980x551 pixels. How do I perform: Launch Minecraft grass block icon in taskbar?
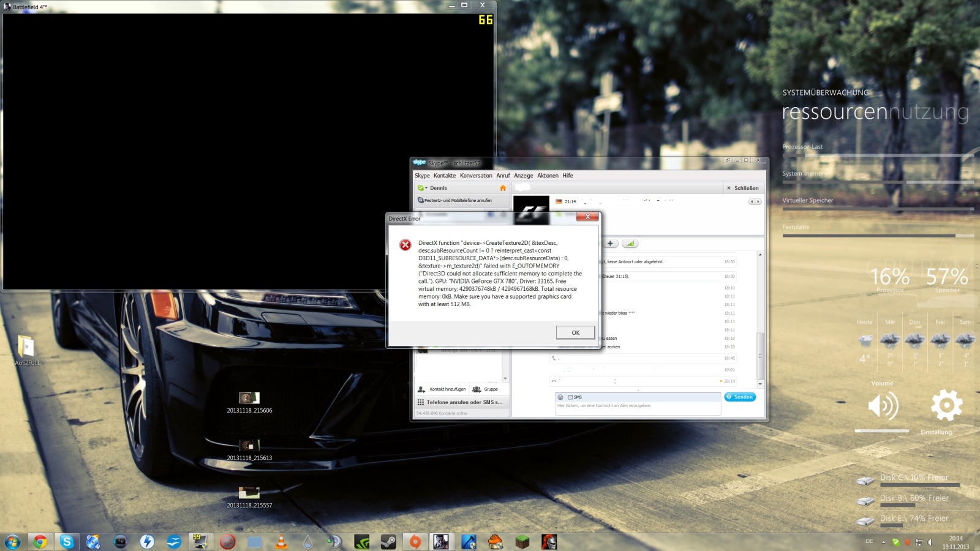pos(522,542)
